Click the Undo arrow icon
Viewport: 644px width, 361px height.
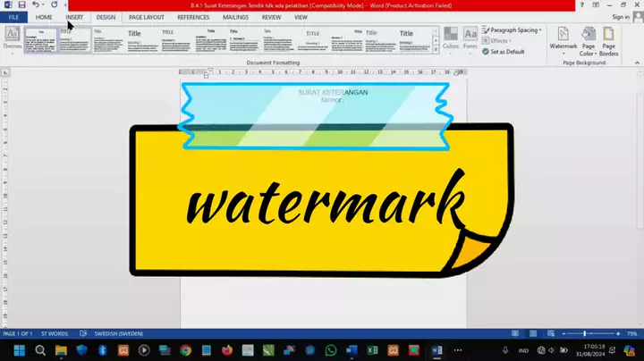tap(35, 5)
